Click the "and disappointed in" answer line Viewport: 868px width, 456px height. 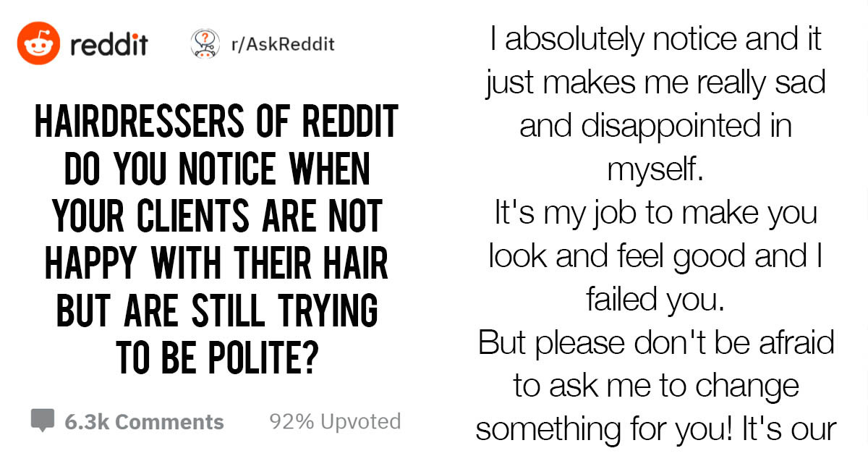point(655,127)
